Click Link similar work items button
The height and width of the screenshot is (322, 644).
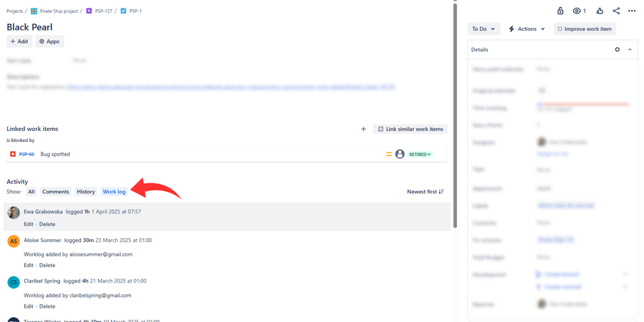(x=410, y=129)
